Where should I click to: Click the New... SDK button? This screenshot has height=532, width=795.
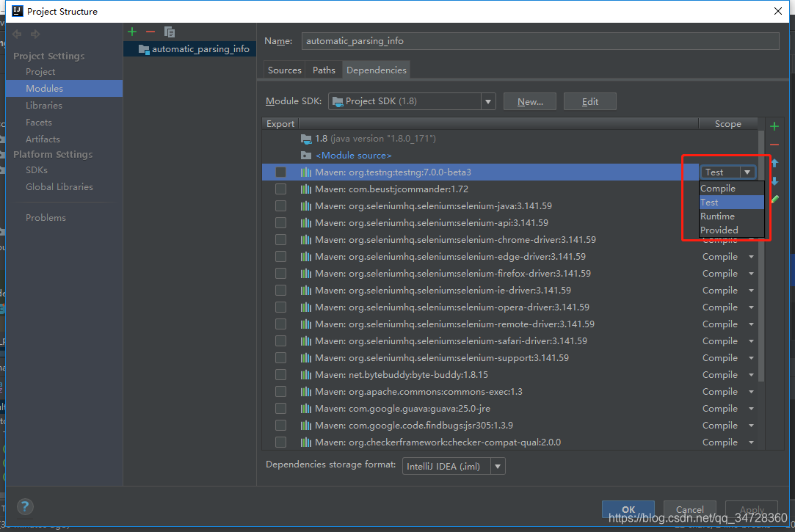pos(530,101)
